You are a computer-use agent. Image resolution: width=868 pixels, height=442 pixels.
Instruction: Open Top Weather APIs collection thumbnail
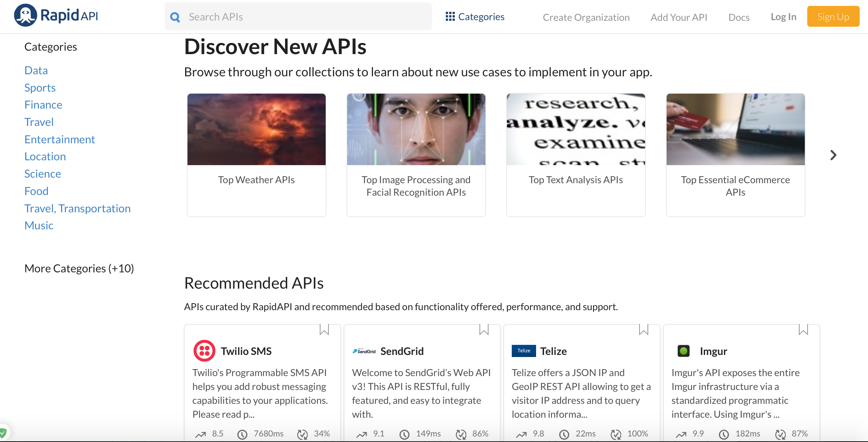[x=257, y=129]
